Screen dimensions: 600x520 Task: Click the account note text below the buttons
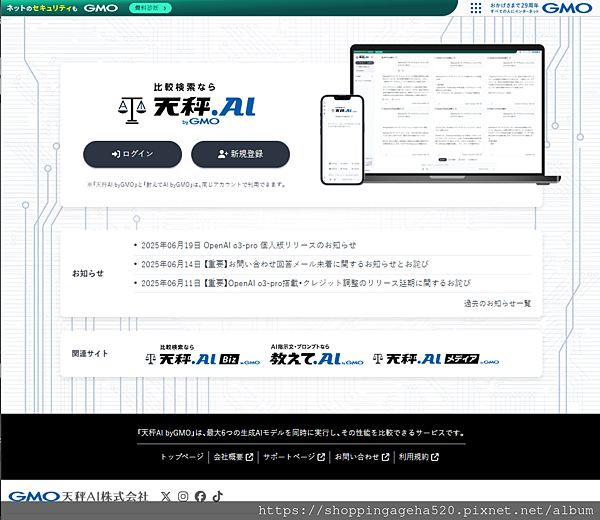click(186, 184)
